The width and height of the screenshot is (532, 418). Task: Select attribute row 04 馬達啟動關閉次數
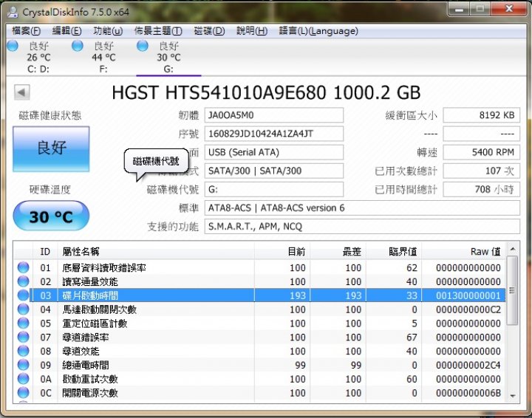pos(260,309)
